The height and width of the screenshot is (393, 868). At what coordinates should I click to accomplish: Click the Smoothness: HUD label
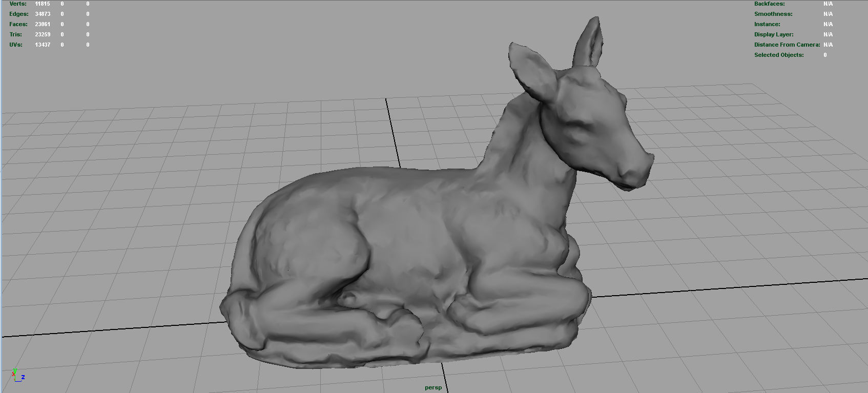click(773, 14)
